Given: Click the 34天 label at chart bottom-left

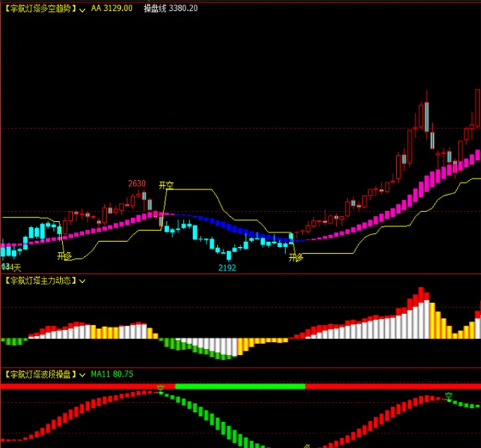Looking at the screenshot, I should (x=11, y=267).
